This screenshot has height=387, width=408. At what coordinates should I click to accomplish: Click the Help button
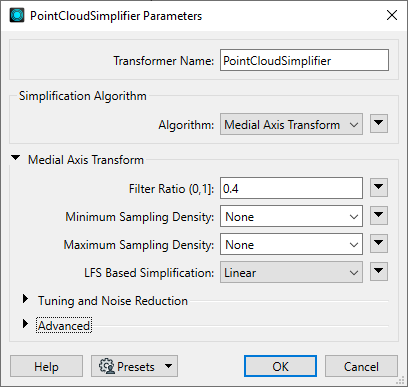click(46, 366)
